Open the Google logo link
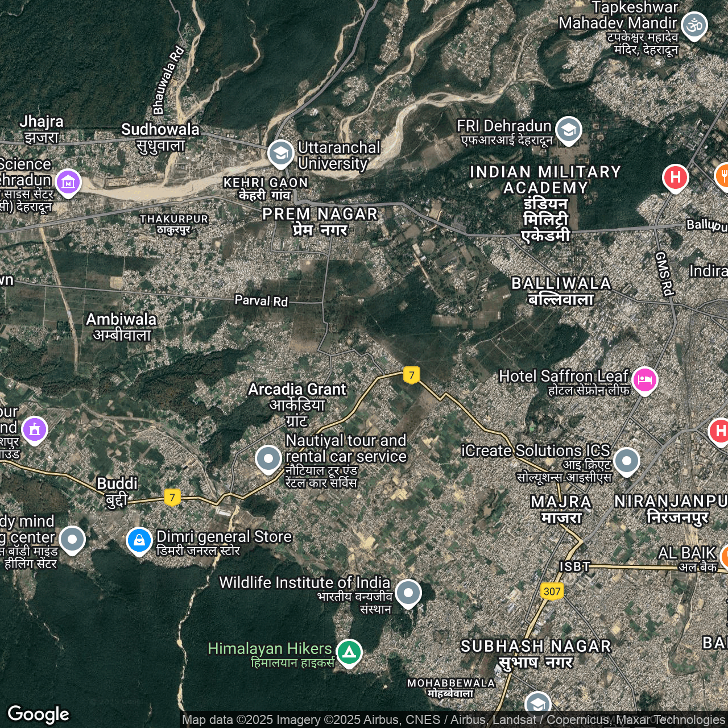The image size is (728, 728). click(x=38, y=714)
